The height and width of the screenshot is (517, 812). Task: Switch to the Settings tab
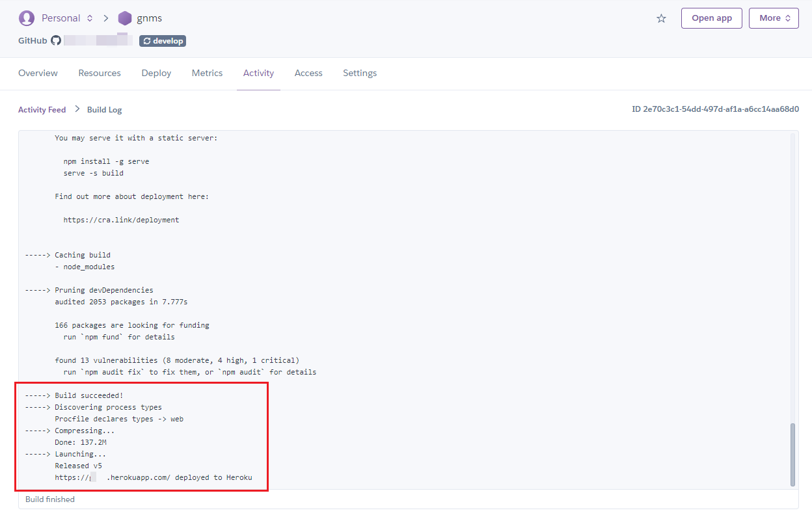[x=360, y=73]
